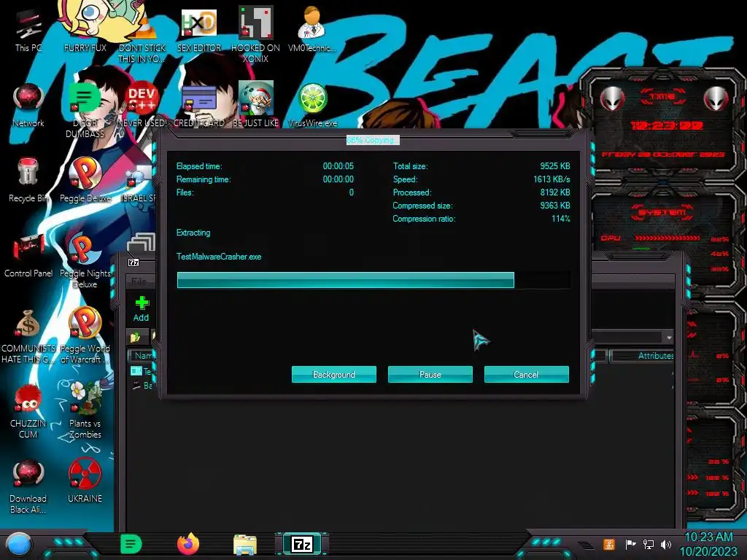Pause the extraction

pos(430,374)
